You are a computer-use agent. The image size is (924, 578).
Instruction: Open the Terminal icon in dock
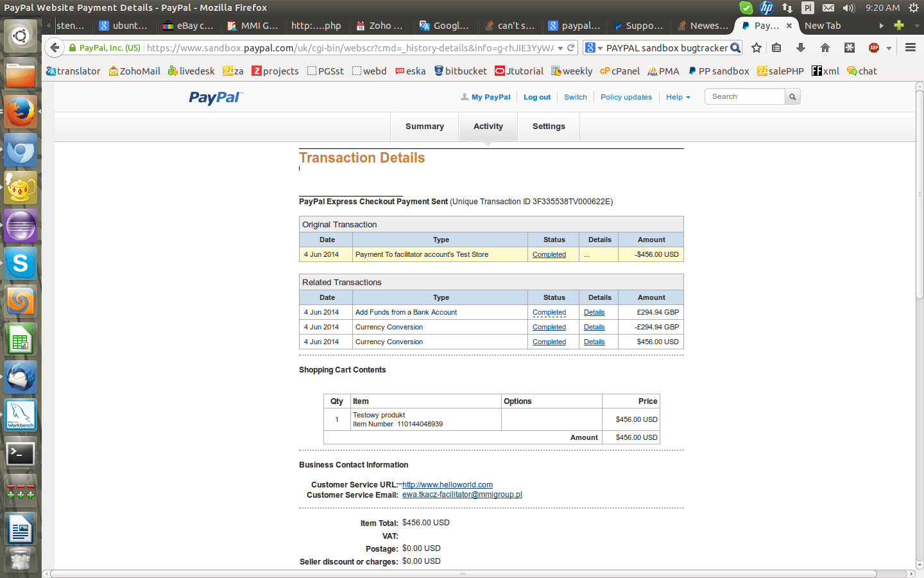21,453
